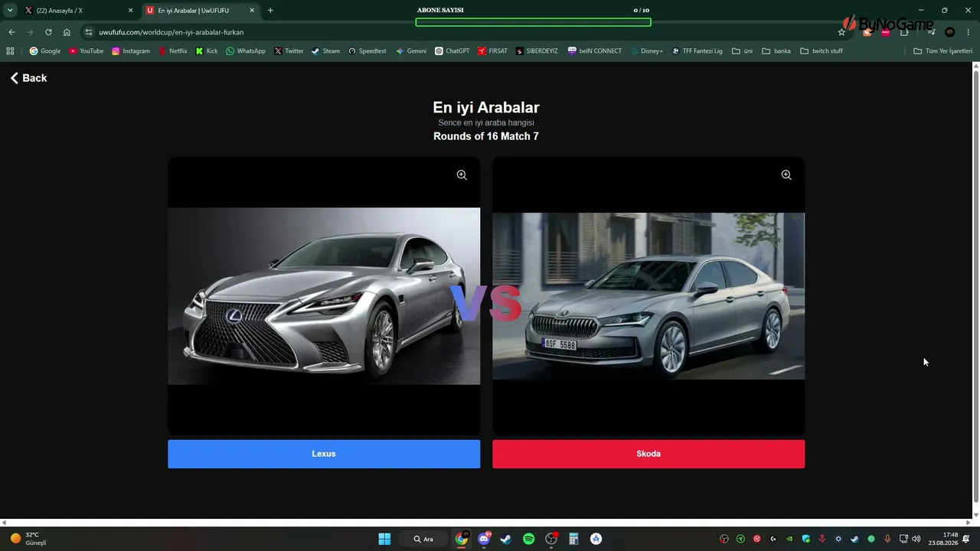Open Discord from the taskbar
This screenshot has width=980, height=551.
tap(484, 539)
